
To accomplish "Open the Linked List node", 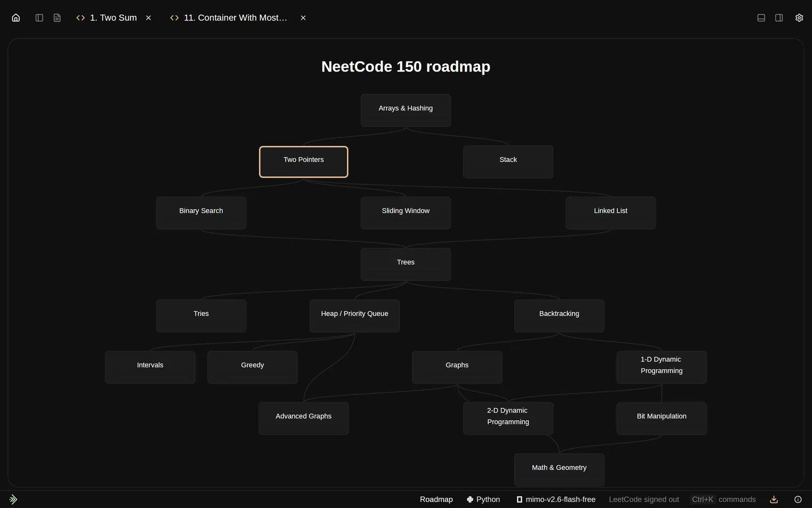I will pyautogui.click(x=611, y=213).
